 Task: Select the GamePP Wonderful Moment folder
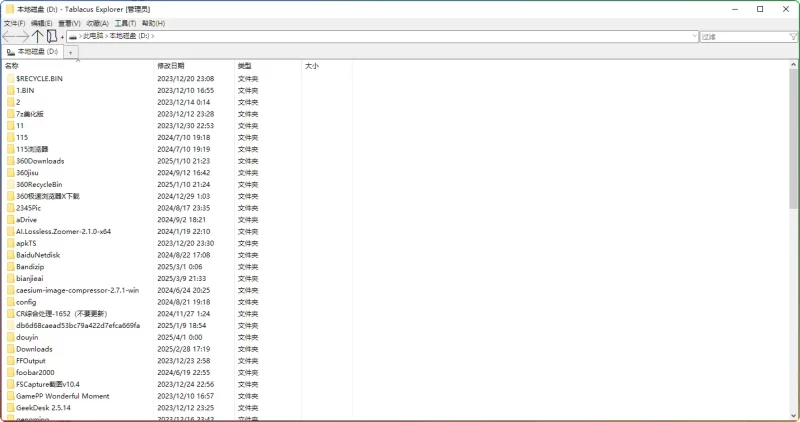point(63,396)
